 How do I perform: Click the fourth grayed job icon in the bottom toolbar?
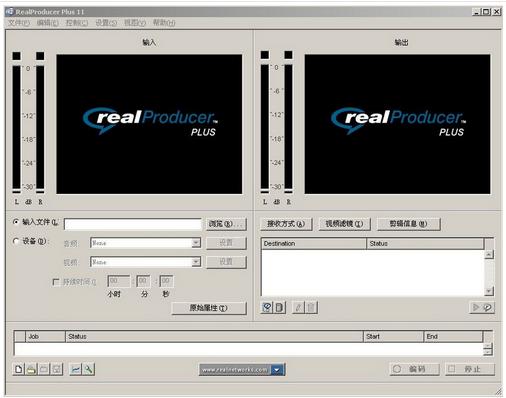coord(57,369)
